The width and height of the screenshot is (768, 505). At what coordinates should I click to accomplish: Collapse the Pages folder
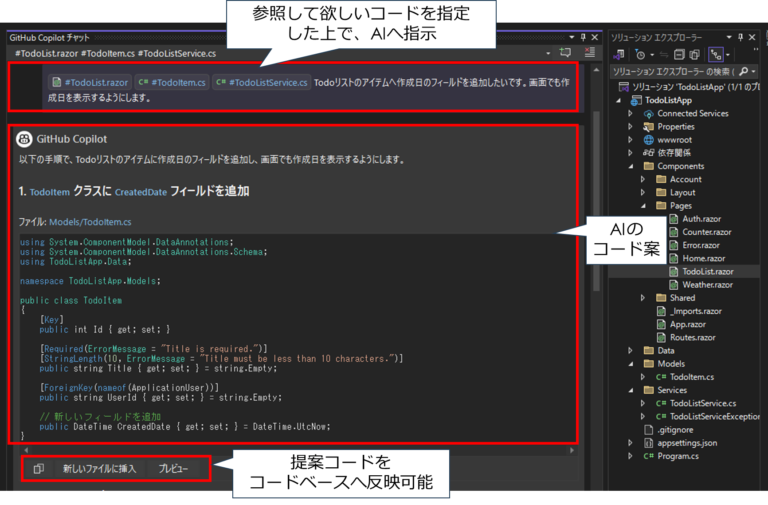tap(643, 206)
